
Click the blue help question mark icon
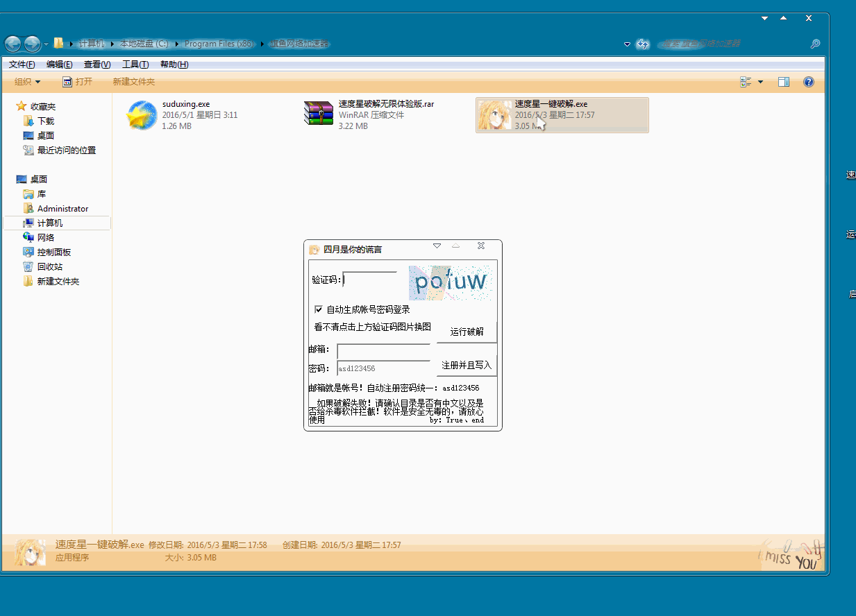click(809, 82)
